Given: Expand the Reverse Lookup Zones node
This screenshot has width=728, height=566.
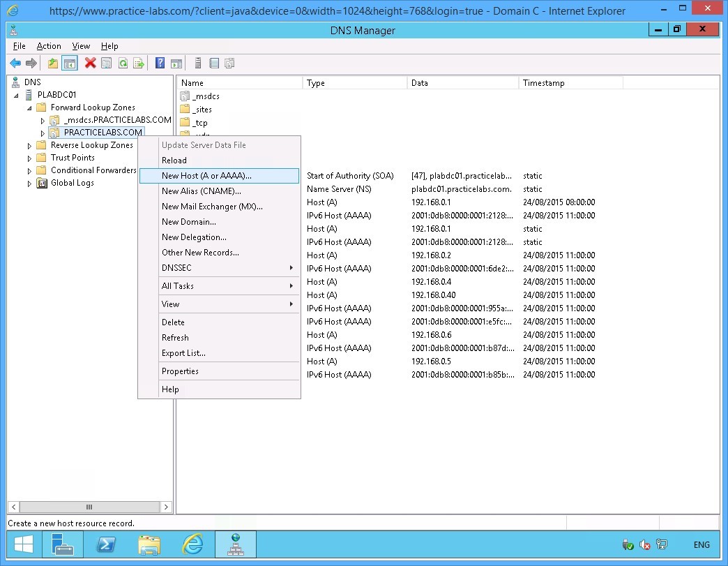Looking at the screenshot, I should pyautogui.click(x=29, y=146).
